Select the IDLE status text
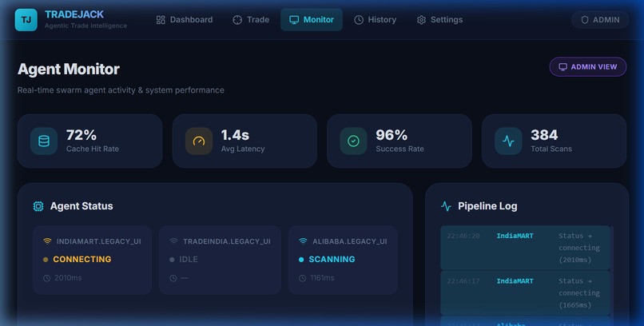Viewport: 644px width, 326px height. [x=189, y=260]
